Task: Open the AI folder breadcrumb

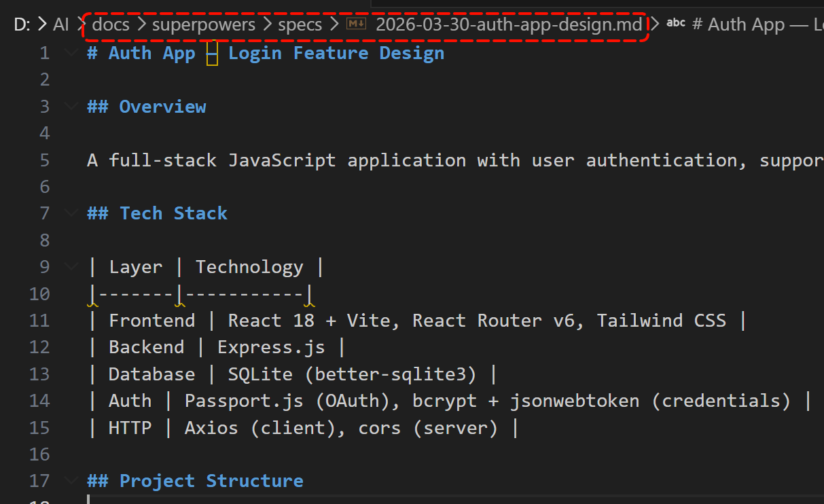Action: (x=61, y=25)
